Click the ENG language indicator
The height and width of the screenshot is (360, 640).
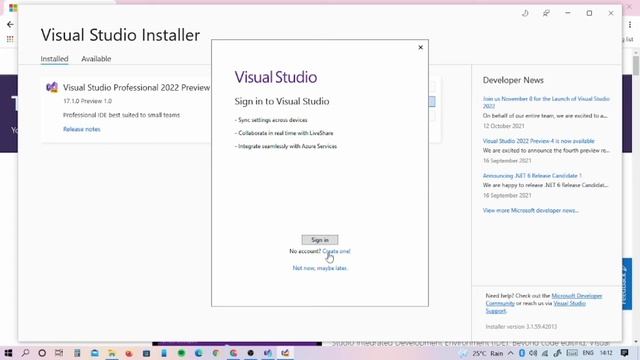588,353
